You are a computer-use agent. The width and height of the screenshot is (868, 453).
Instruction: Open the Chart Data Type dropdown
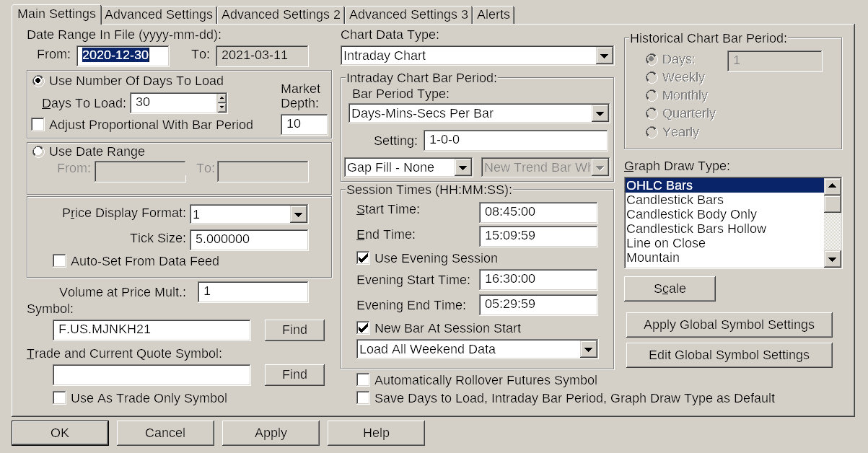point(603,56)
